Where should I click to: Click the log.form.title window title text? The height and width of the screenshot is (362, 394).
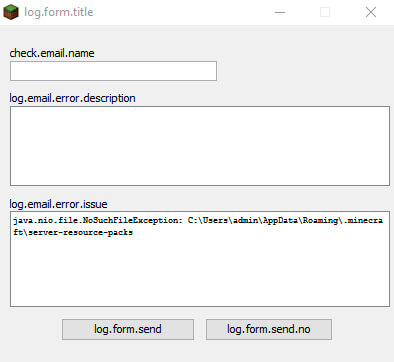[x=59, y=12]
